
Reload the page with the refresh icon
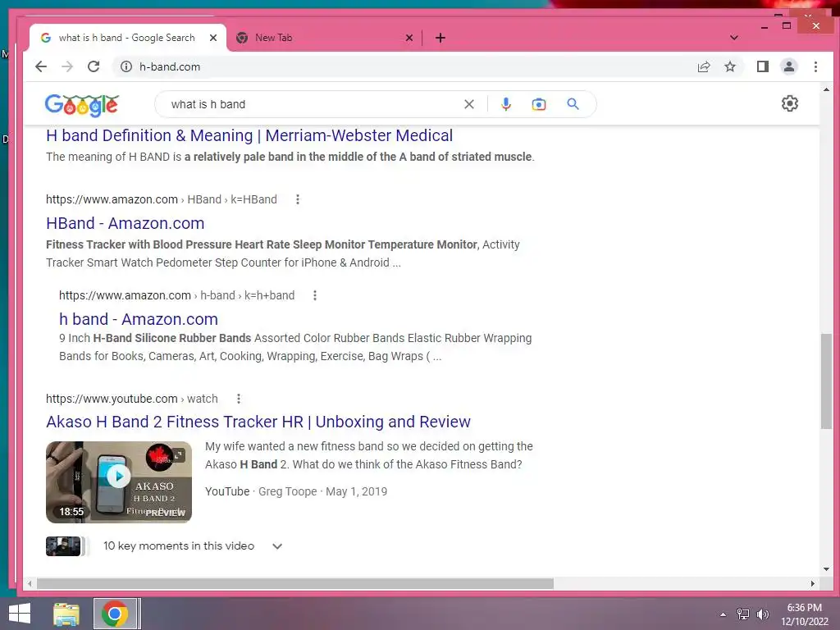click(x=94, y=66)
